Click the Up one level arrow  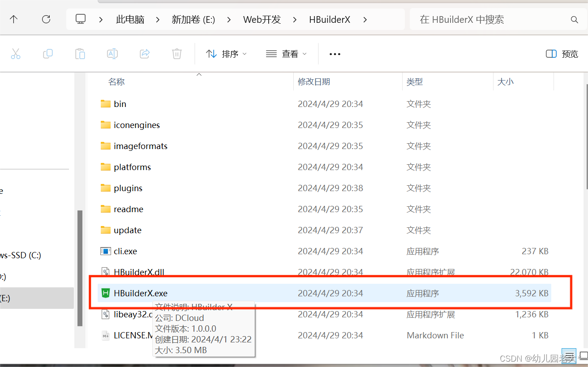coord(14,19)
